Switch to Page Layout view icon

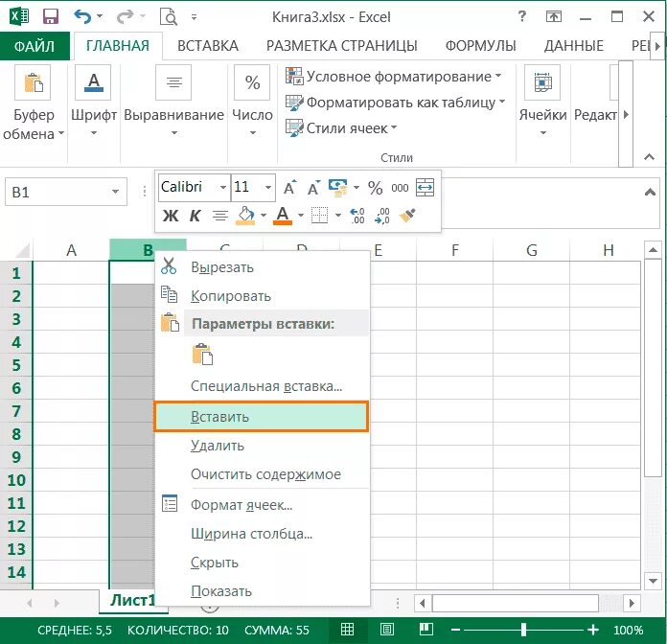click(x=386, y=629)
